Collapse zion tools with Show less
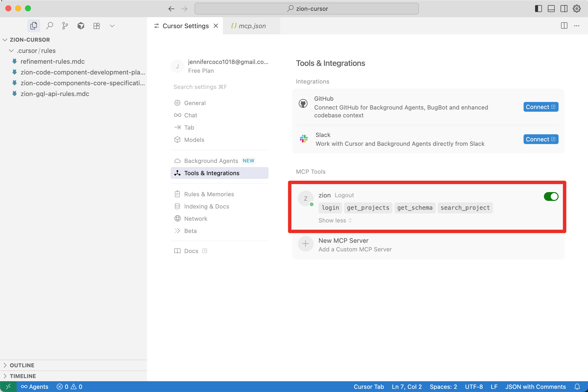 point(335,220)
